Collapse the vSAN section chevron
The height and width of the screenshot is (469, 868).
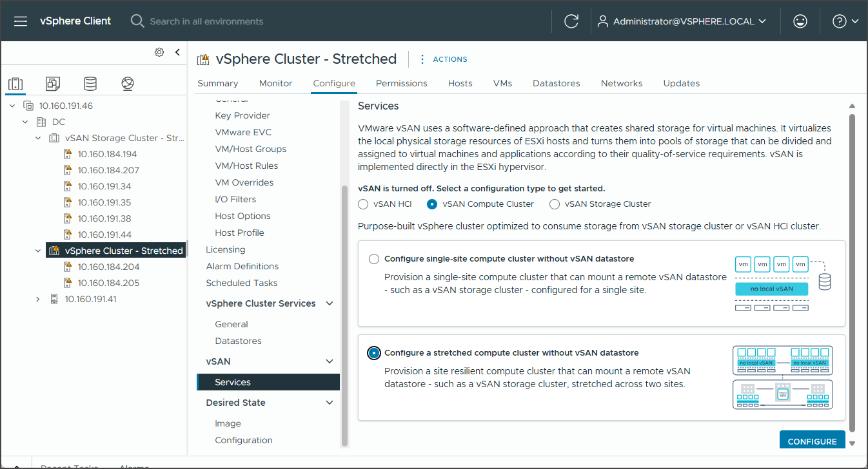tap(330, 361)
